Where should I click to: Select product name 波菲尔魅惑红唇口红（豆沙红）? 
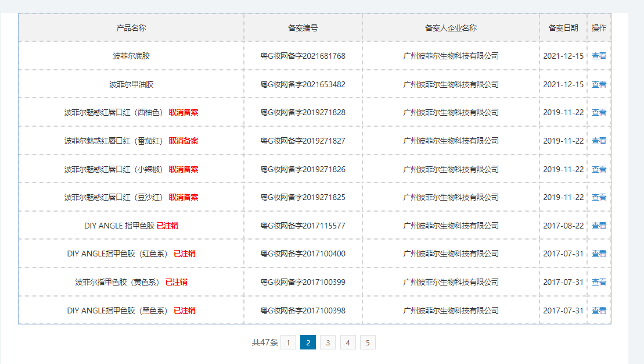click(115, 198)
